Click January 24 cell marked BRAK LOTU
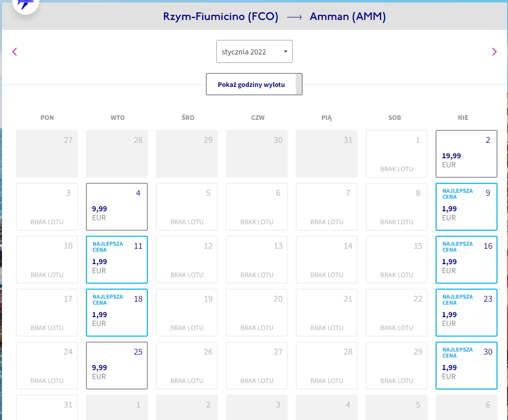 (x=47, y=366)
